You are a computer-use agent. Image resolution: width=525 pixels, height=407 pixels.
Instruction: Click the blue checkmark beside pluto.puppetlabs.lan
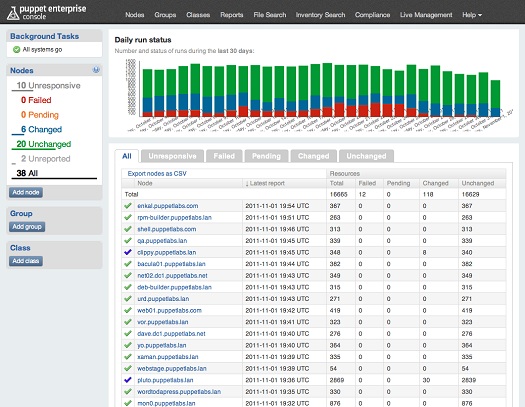click(x=128, y=380)
